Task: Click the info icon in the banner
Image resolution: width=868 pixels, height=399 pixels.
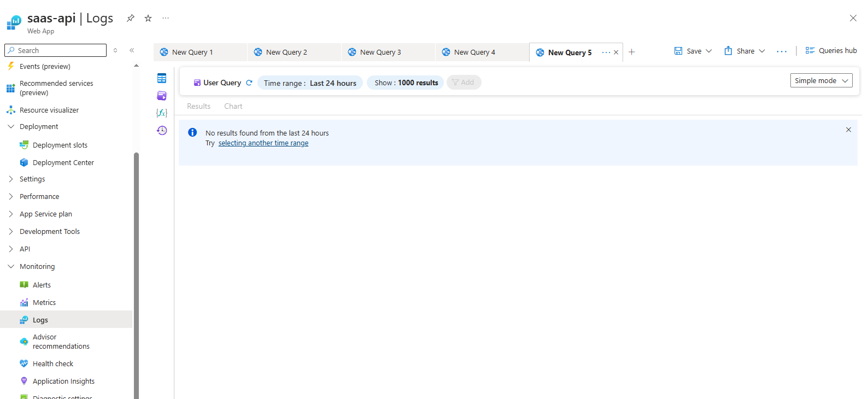Action: [x=192, y=132]
